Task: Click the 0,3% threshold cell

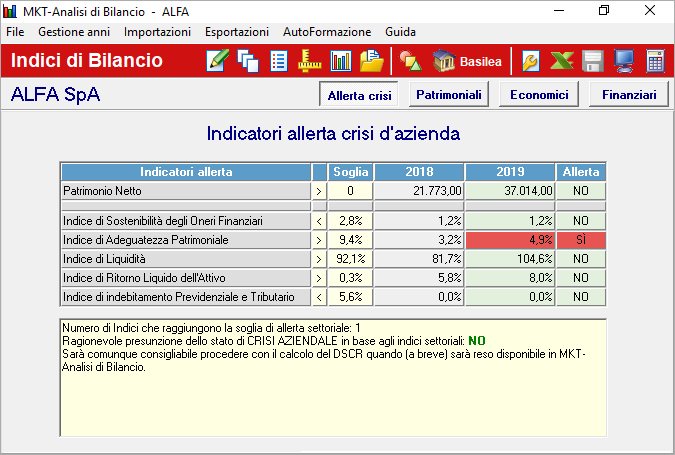Action: coord(350,278)
